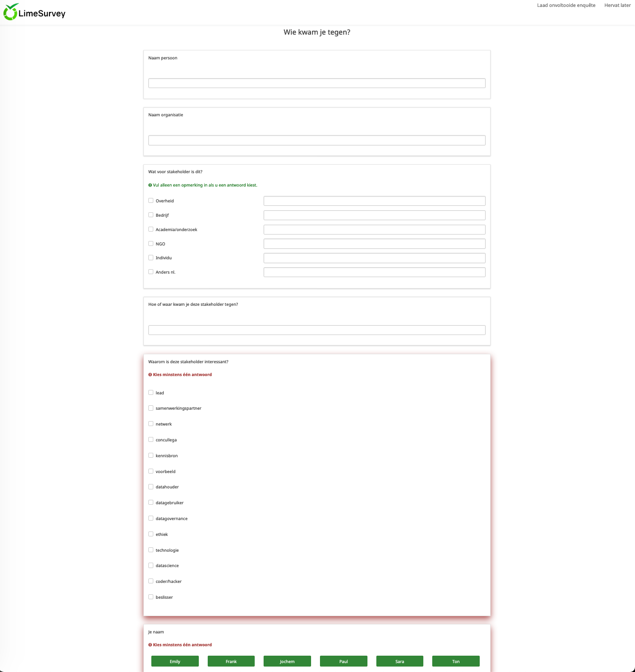Check the Bedrijf stakeholder option

pyautogui.click(x=151, y=215)
